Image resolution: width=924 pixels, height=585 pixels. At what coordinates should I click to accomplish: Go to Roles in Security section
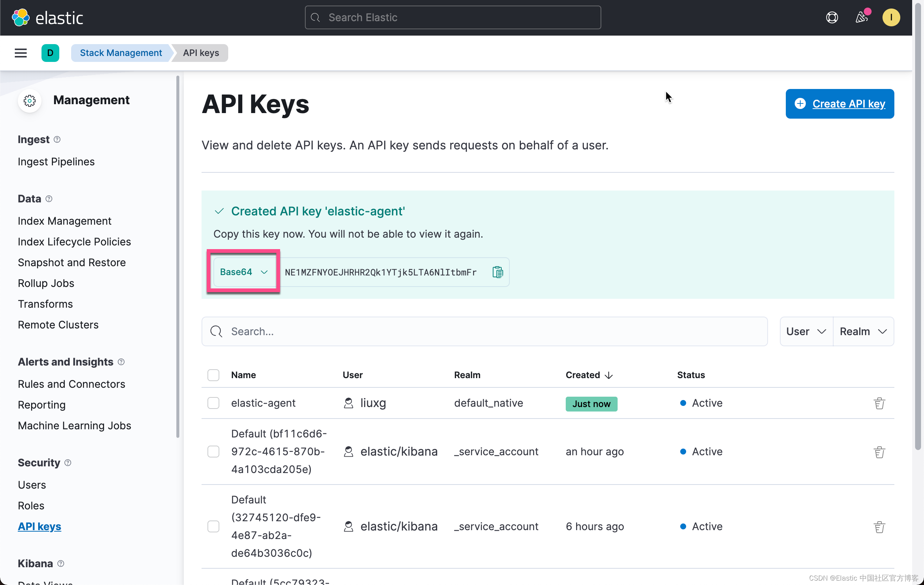click(31, 506)
